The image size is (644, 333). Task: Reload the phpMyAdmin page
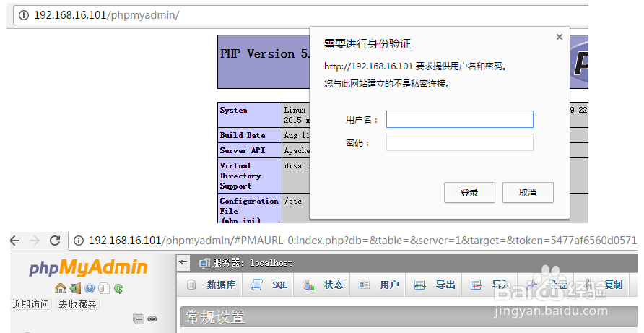55,241
